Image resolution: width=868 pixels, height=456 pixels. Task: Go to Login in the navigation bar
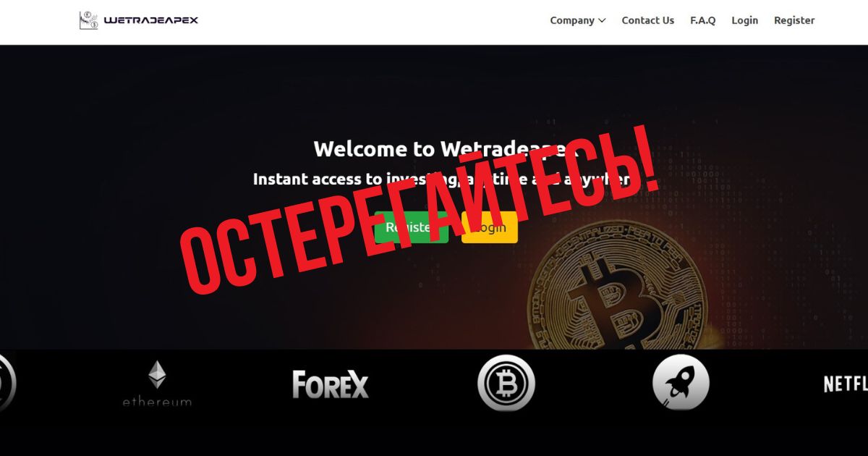pos(744,20)
